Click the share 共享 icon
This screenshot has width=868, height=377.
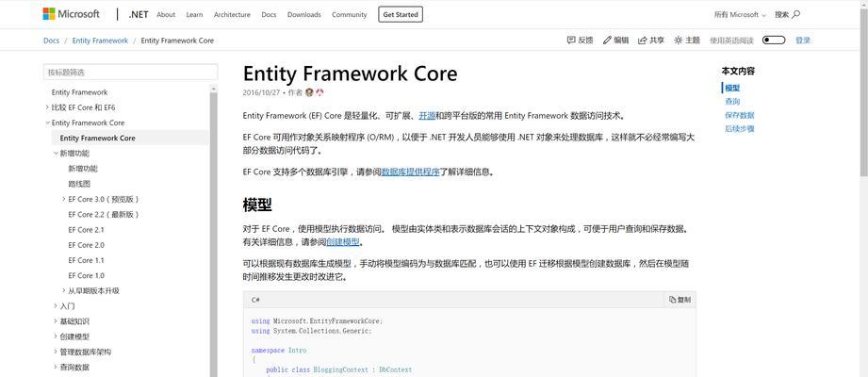(642, 40)
